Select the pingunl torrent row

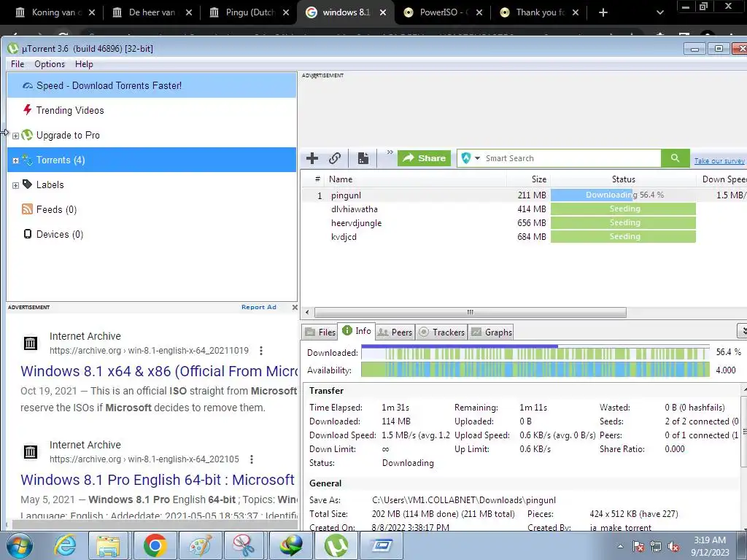[524, 195]
